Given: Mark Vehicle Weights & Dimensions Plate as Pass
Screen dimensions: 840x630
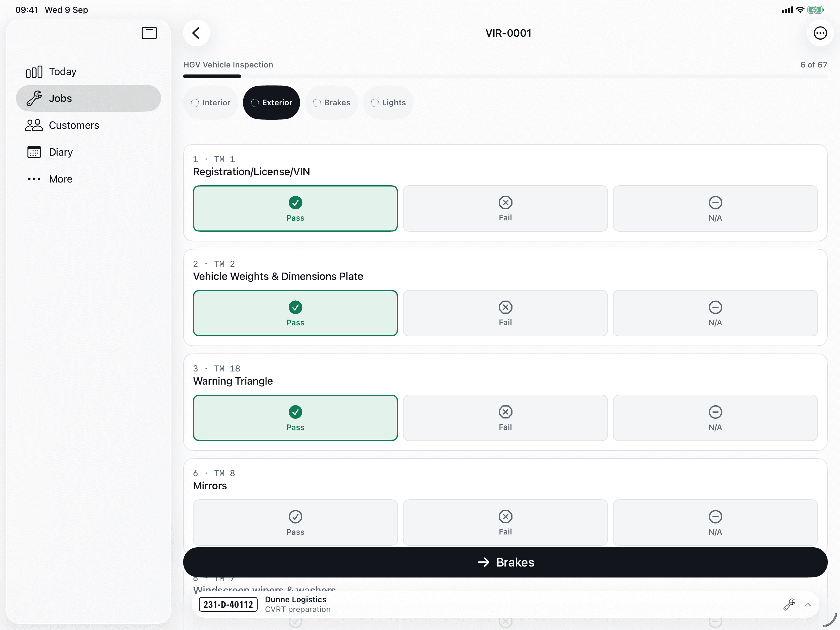Looking at the screenshot, I should pos(295,313).
